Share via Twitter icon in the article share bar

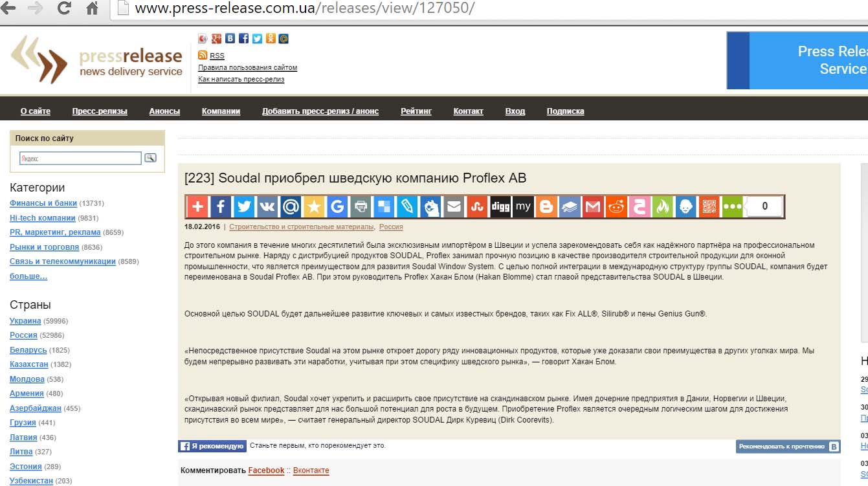(244, 206)
